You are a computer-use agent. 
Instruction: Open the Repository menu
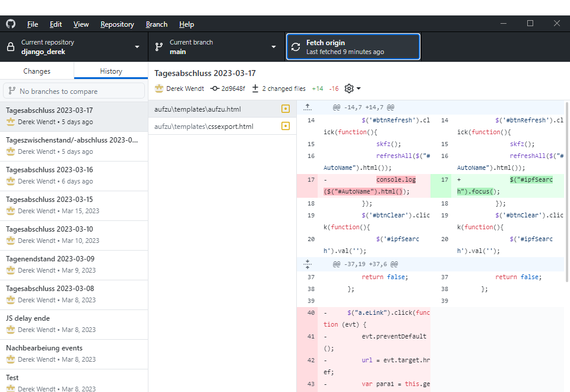[117, 24]
